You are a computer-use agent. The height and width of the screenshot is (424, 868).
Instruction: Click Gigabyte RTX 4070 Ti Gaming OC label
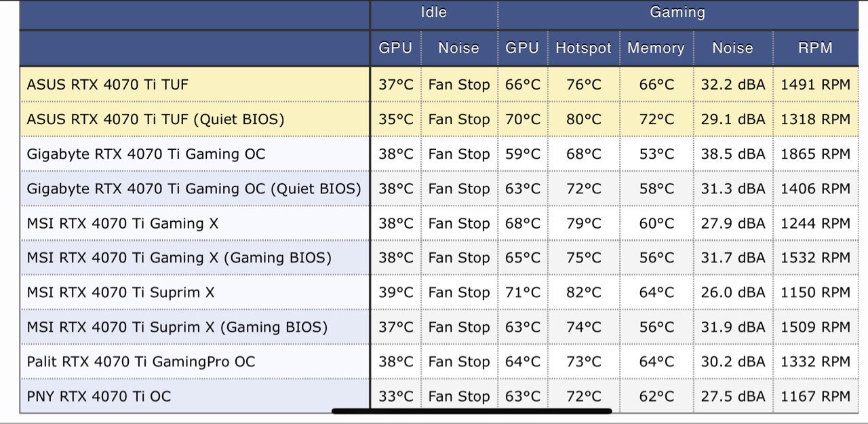(146, 154)
